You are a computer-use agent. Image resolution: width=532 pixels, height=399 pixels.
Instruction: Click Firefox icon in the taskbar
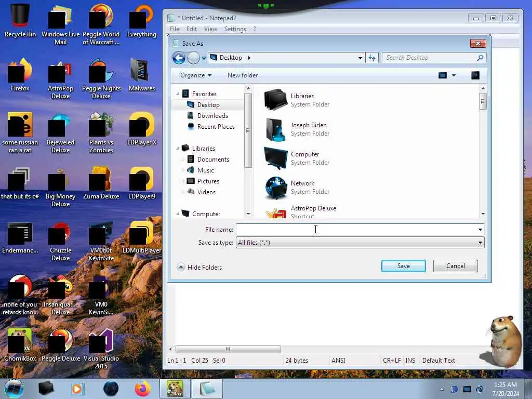click(143, 389)
